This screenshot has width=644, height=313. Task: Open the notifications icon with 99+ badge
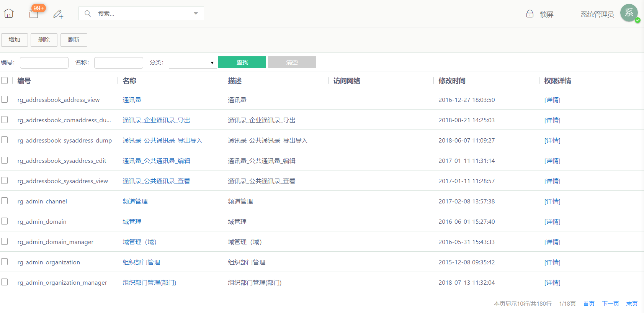point(34,14)
